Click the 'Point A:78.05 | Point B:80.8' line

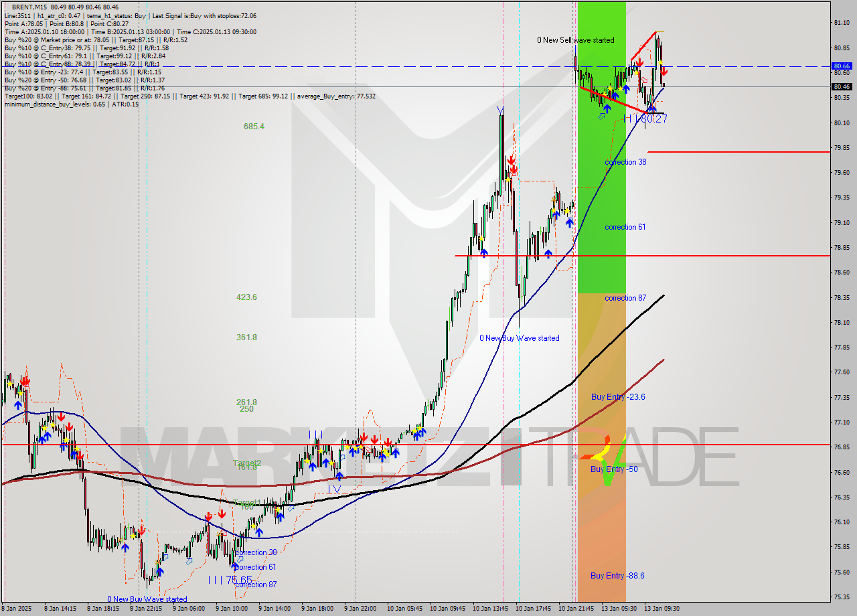[66, 23]
